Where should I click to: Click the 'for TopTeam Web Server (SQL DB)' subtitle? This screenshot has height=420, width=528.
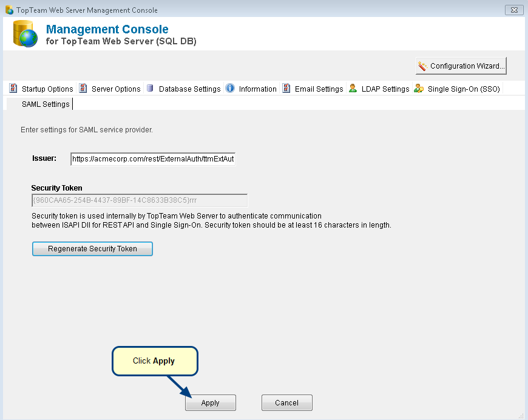pyautogui.click(x=121, y=41)
